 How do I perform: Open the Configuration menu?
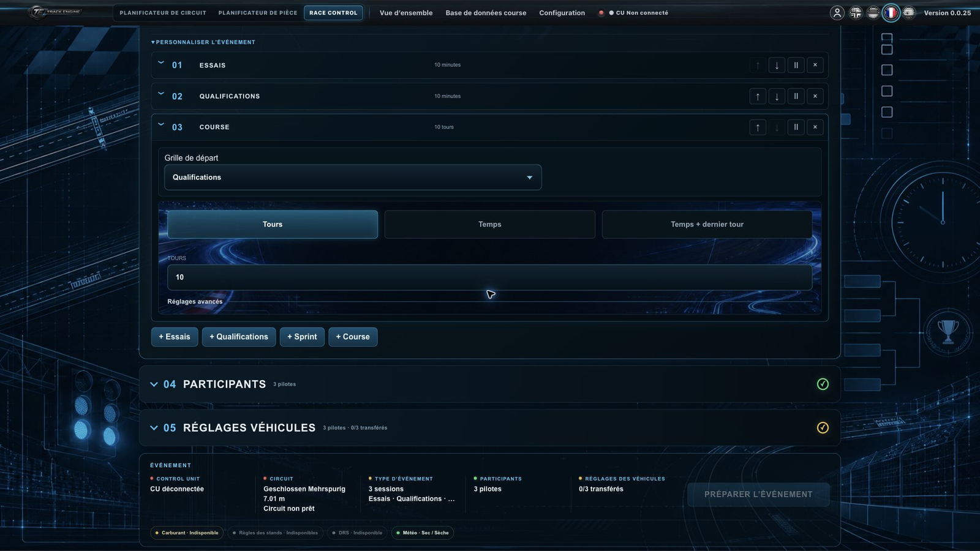[x=562, y=13]
